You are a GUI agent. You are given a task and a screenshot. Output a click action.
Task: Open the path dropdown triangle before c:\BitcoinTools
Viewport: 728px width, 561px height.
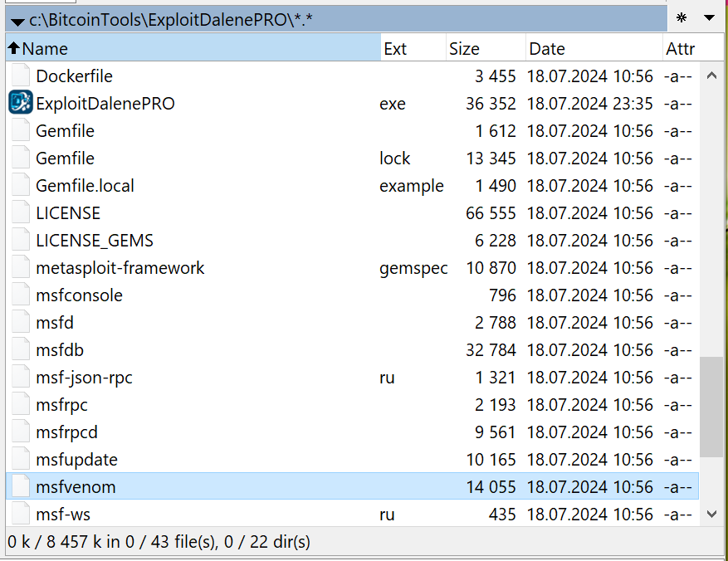click(17, 22)
